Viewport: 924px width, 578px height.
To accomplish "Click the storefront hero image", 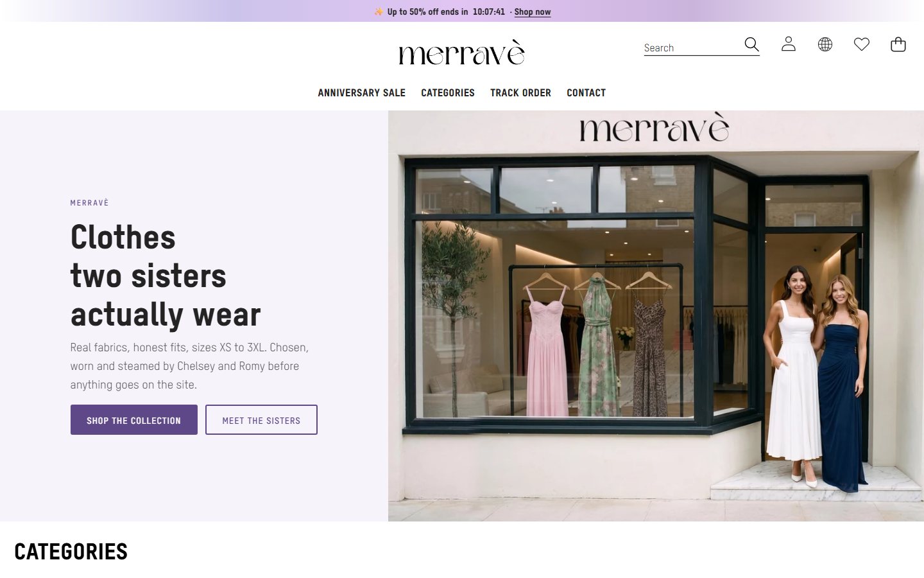I will coord(656,316).
